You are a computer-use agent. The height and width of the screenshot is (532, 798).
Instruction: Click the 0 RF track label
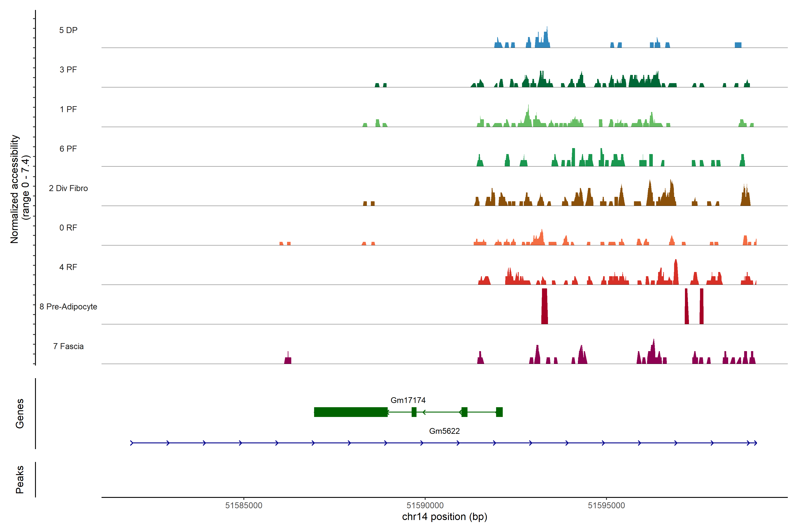[68, 228]
